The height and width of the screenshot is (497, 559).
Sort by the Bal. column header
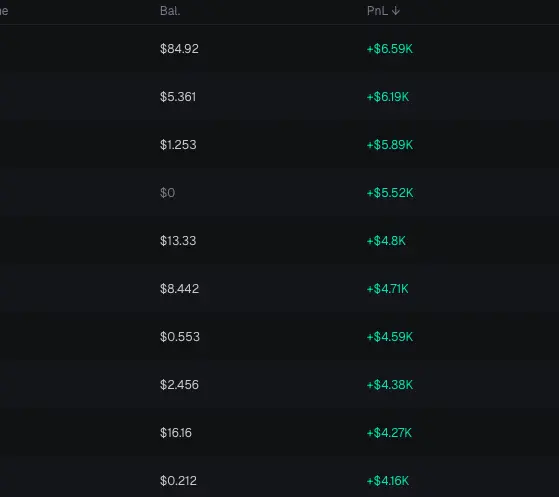(170, 11)
